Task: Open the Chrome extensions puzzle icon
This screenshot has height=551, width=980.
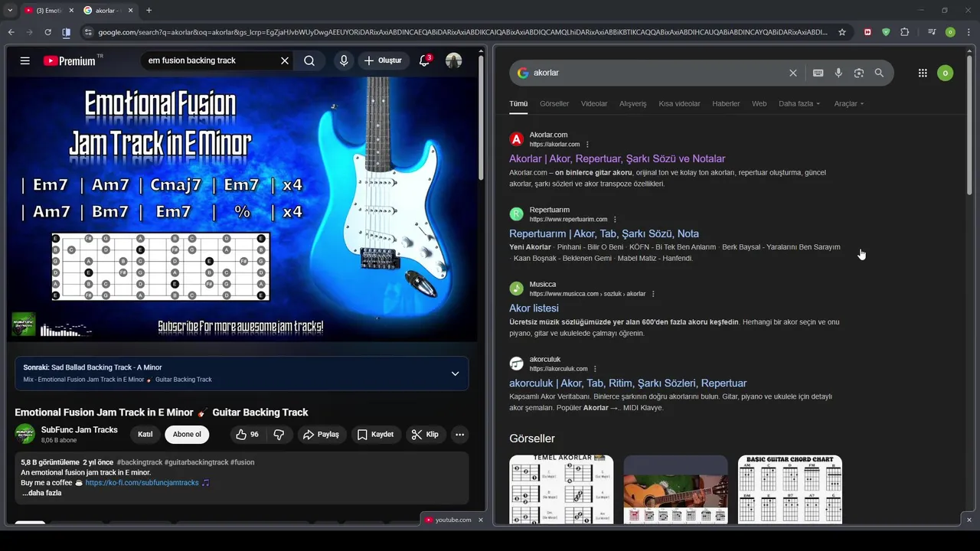Action: 905,32
